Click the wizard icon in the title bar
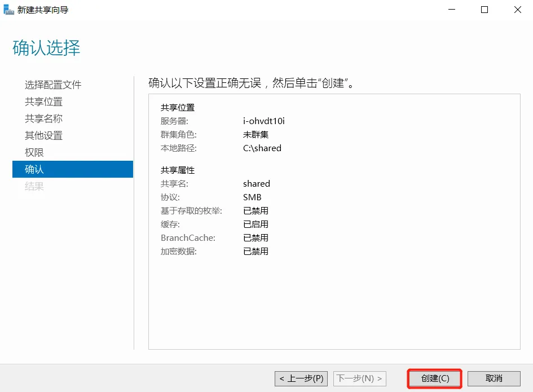The image size is (533, 392). point(9,10)
